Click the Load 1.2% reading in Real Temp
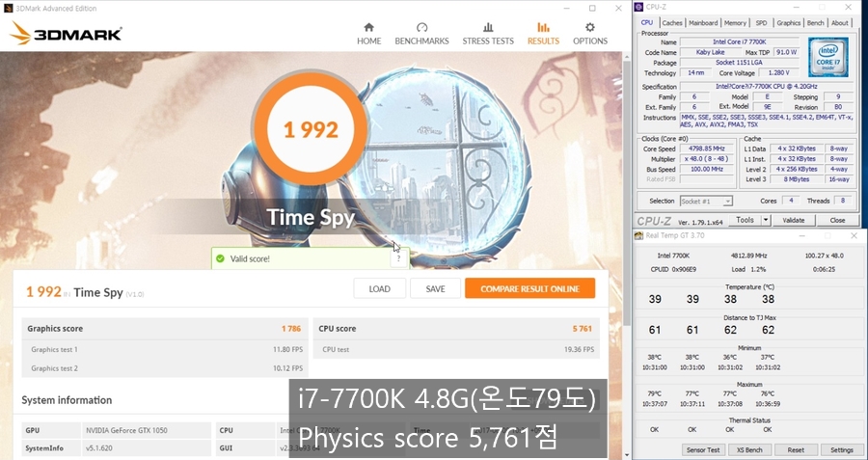Image resolution: width=868 pixels, height=460 pixels. [x=748, y=269]
